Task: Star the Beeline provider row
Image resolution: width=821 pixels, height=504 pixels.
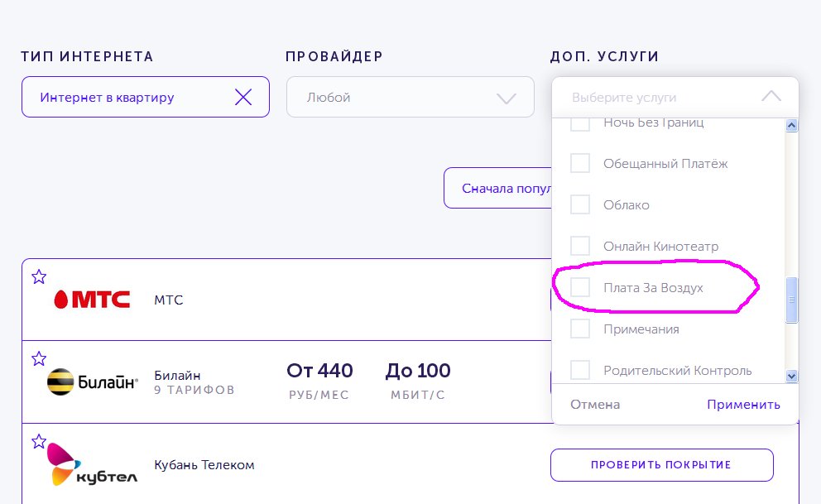Action: [38, 358]
